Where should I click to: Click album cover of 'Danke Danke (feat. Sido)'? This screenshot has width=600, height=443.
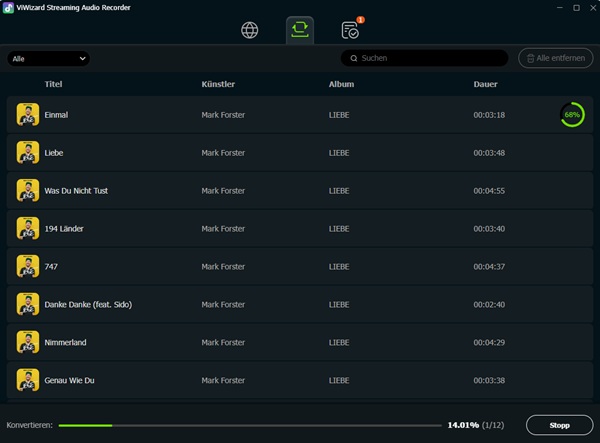(x=28, y=304)
